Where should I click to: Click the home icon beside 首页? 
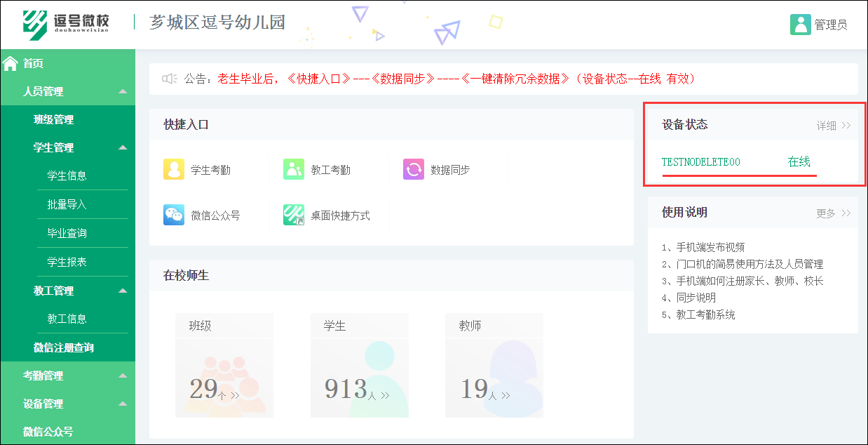(x=10, y=62)
